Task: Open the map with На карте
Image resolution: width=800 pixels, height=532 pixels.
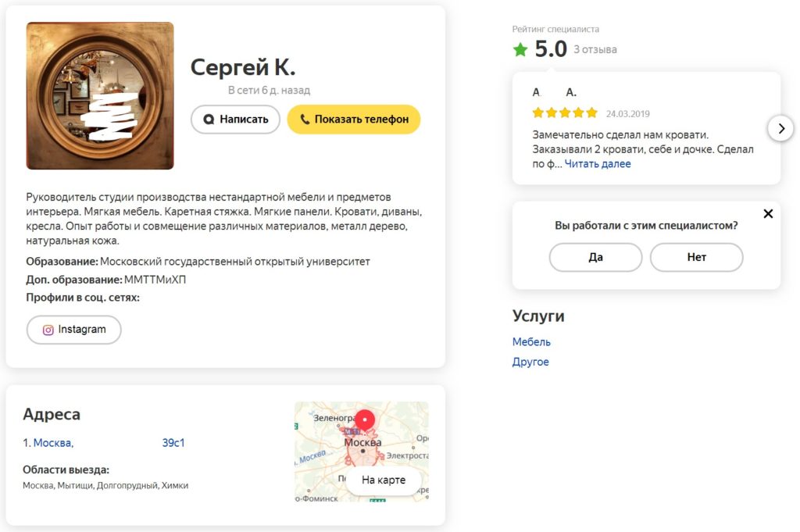Action: tap(384, 480)
